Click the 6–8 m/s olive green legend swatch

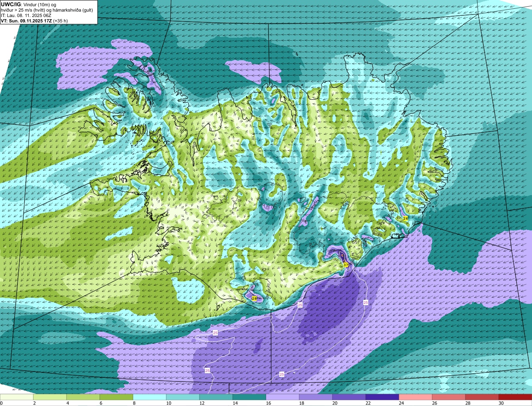(x=116, y=397)
